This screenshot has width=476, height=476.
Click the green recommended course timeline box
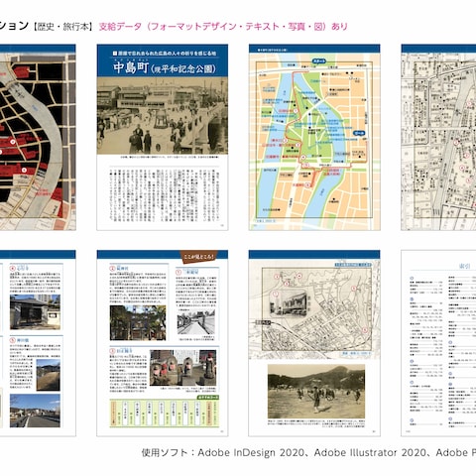click(x=165, y=414)
